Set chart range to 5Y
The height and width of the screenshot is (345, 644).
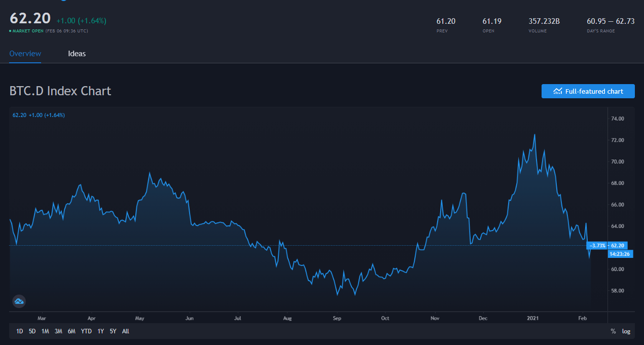[113, 331]
